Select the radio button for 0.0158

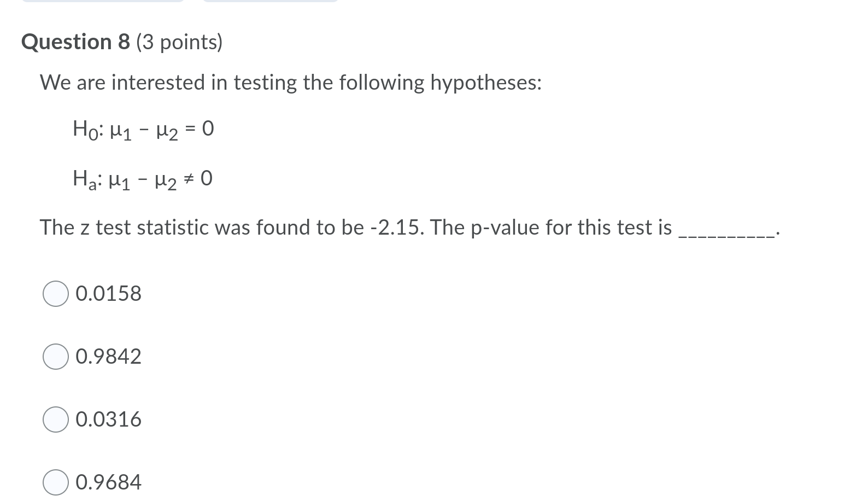[x=55, y=294]
